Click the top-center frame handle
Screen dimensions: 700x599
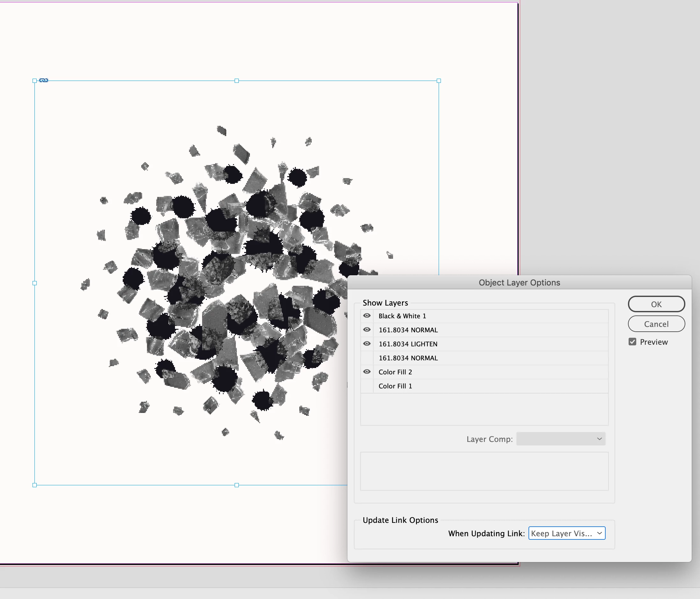237,81
